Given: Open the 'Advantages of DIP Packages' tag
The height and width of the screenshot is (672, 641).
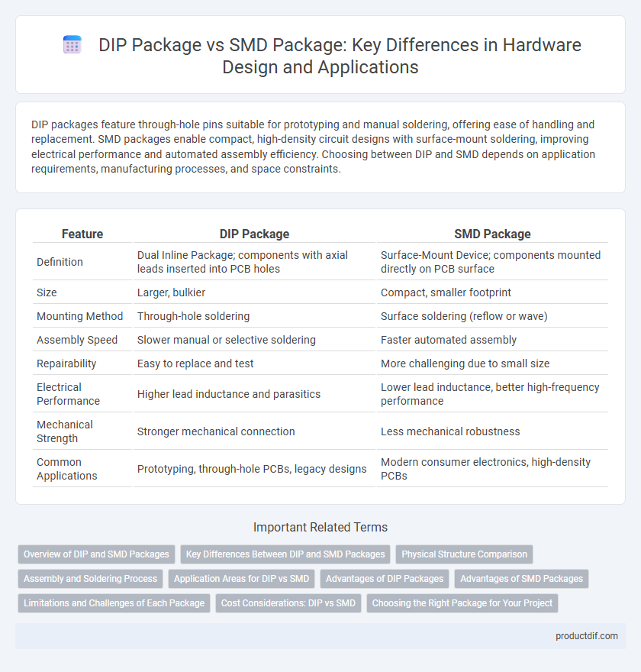Looking at the screenshot, I should pos(385,579).
